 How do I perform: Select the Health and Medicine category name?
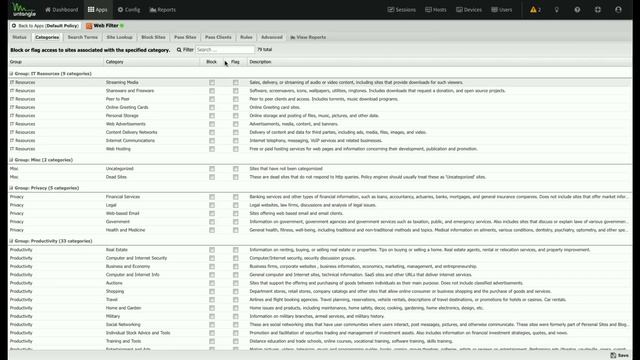pos(125,230)
